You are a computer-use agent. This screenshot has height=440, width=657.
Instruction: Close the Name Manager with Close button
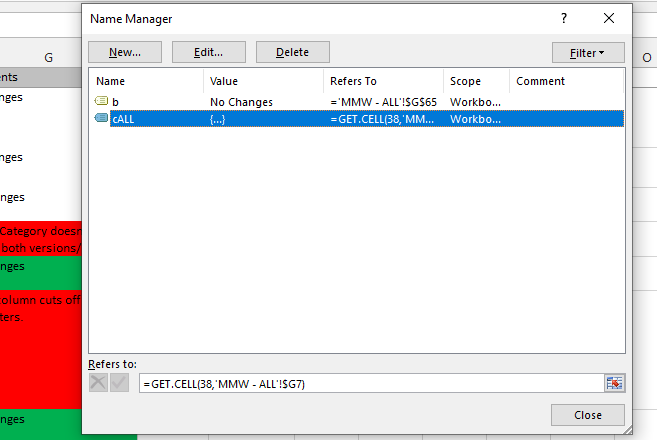pos(587,415)
